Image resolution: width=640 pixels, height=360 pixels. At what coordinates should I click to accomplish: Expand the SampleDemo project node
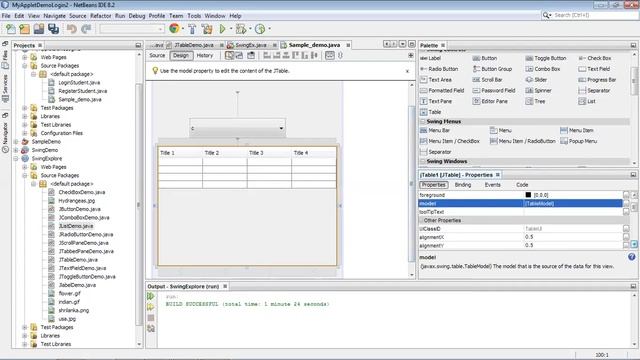pyautogui.click(x=16, y=142)
